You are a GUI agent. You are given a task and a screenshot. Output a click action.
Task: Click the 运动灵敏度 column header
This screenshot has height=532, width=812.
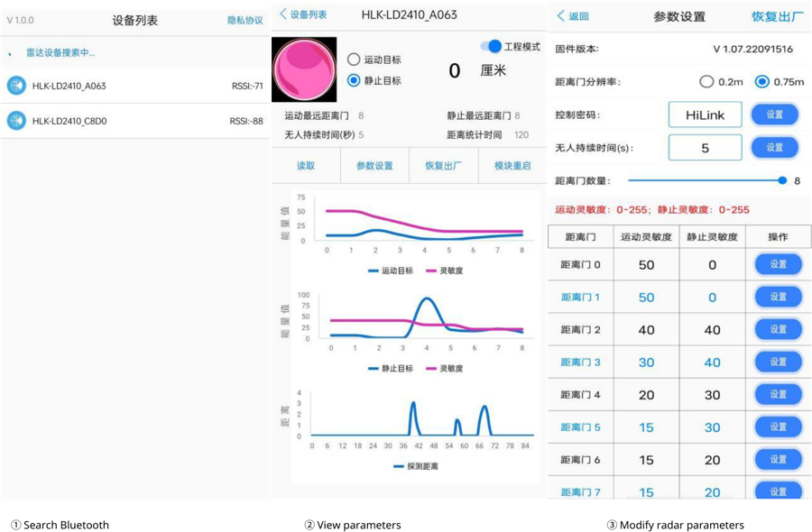point(646,237)
